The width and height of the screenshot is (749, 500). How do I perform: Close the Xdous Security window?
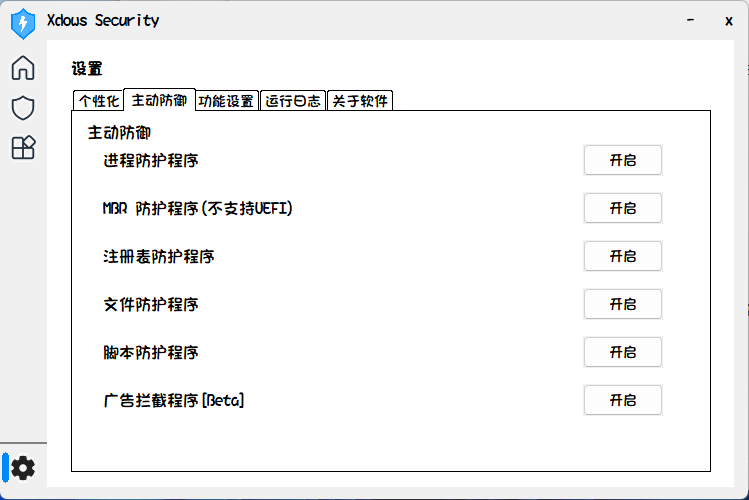pyautogui.click(x=729, y=20)
